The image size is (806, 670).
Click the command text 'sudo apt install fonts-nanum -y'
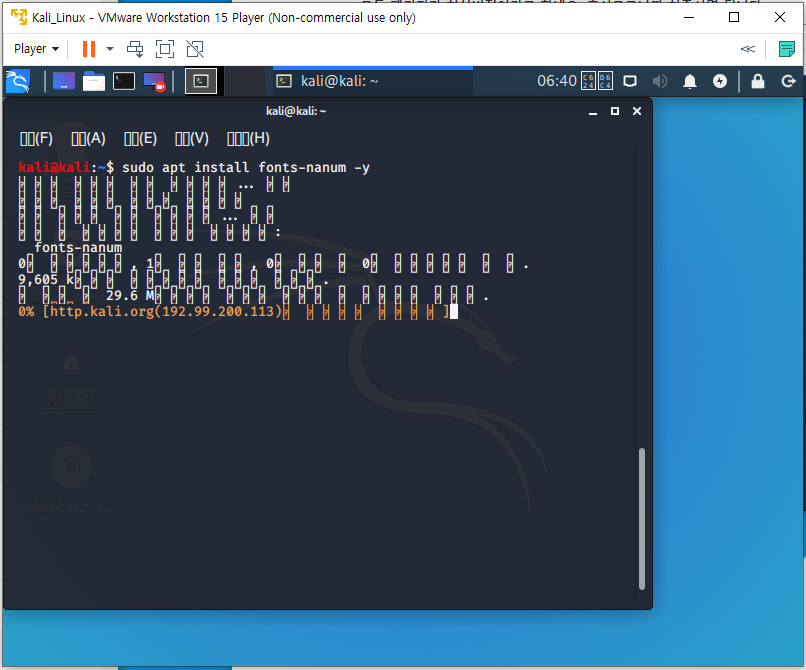(x=246, y=167)
